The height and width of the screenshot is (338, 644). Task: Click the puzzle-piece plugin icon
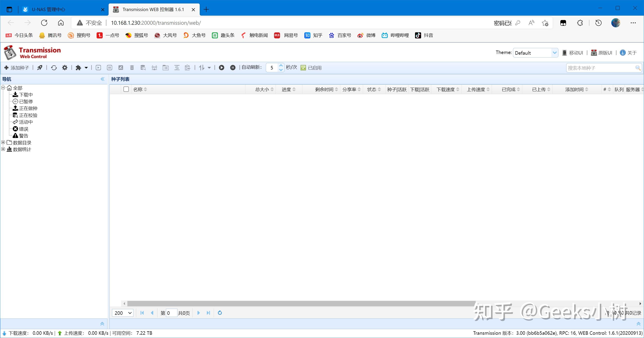coord(78,68)
